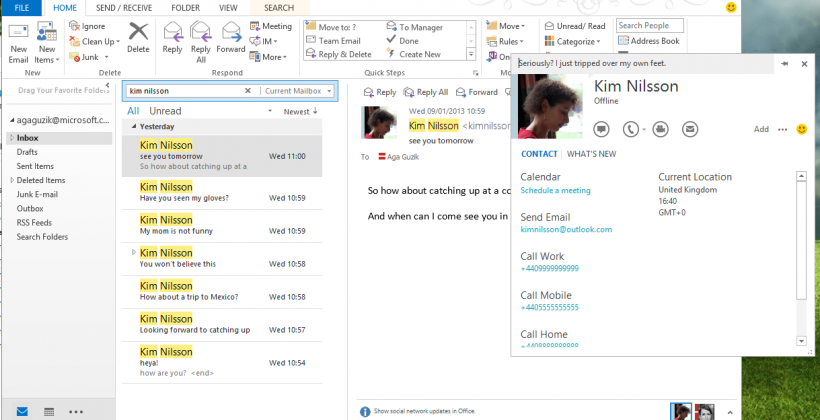This screenshot has height=420, width=820.
Task: Open the Categorize dropdown
Action: [x=573, y=41]
